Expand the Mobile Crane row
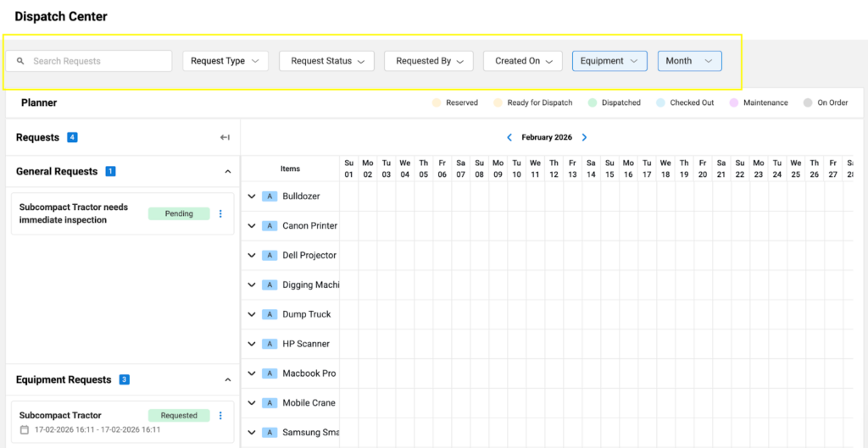Viewport: 868px width, 448px height. coord(252,403)
